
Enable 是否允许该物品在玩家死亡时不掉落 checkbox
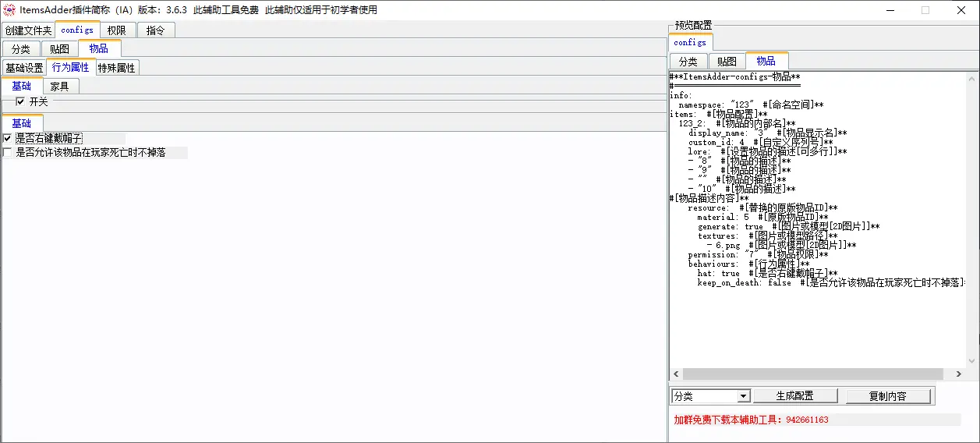point(7,153)
